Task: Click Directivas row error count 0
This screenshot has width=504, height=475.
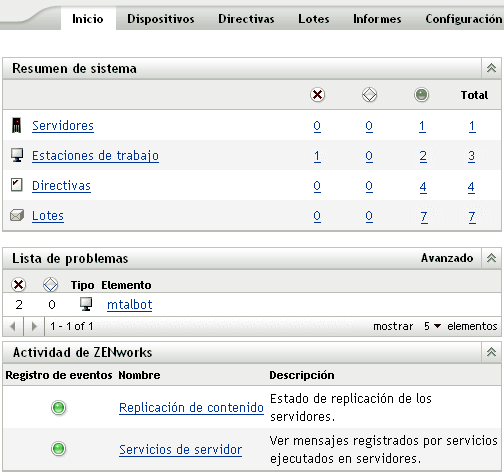Action: point(317,186)
